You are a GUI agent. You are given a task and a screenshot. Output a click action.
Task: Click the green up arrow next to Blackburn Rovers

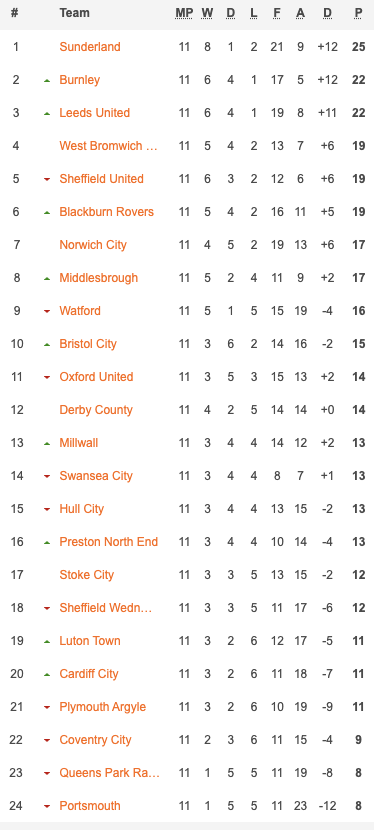tap(47, 212)
